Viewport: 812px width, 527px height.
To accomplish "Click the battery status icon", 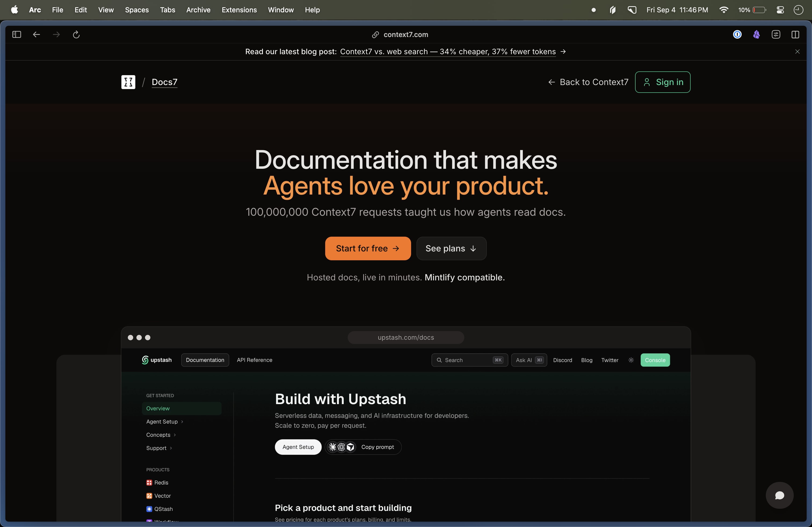I will click(752, 10).
